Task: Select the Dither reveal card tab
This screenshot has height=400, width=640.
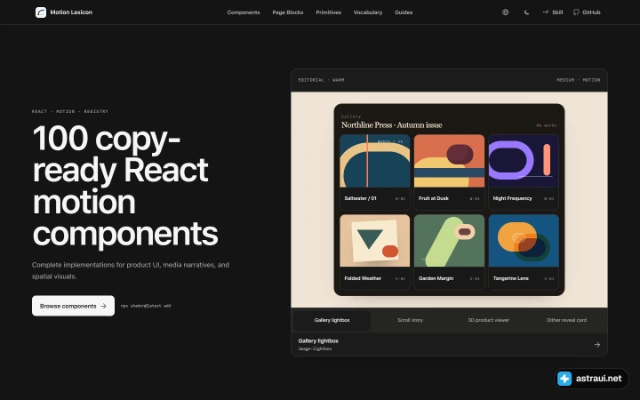Action: point(567,320)
